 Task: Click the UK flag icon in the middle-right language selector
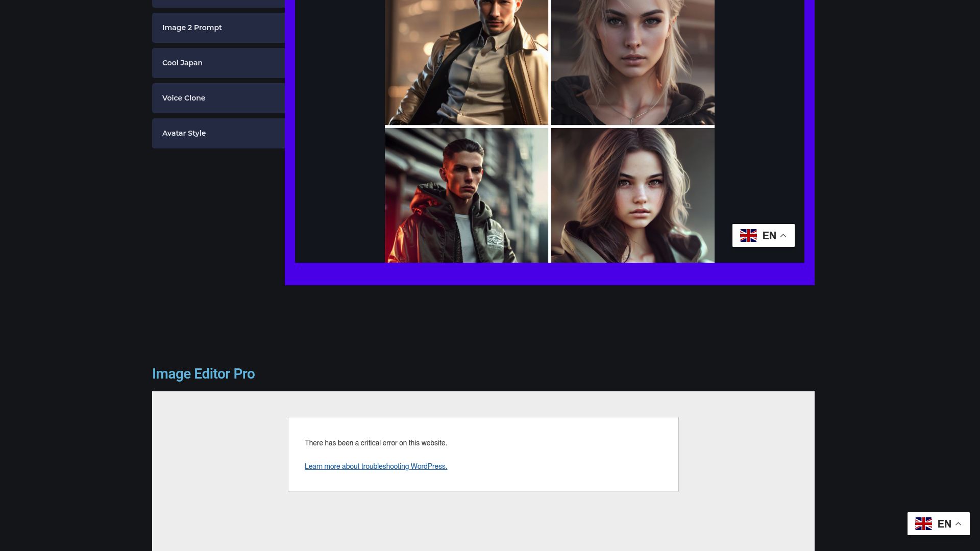tap(748, 235)
